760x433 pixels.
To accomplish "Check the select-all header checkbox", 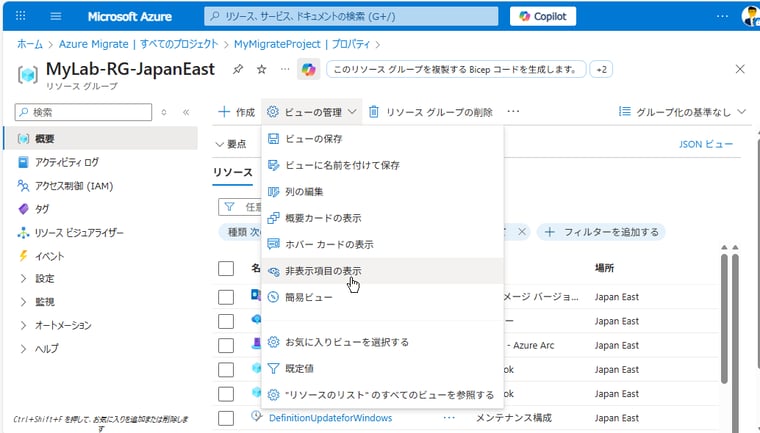I will [x=226, y=268].
